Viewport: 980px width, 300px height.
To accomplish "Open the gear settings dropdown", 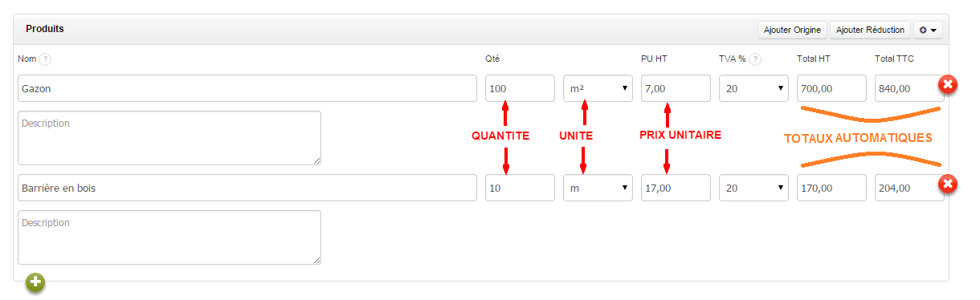I will pos(929,30).
